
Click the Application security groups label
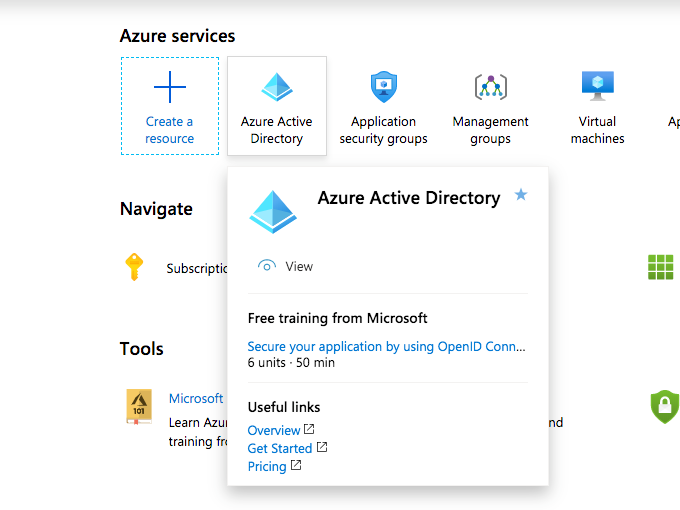(x=383, y=130)
